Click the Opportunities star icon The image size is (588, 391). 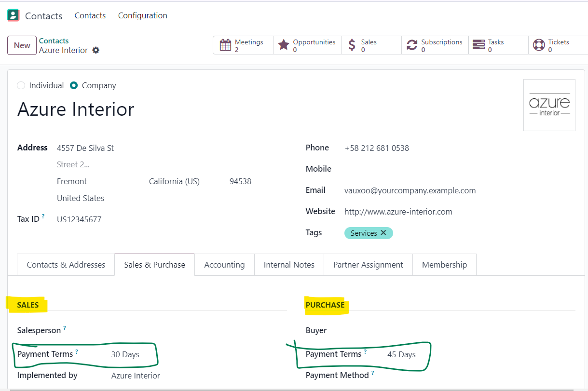coord(284,45)
